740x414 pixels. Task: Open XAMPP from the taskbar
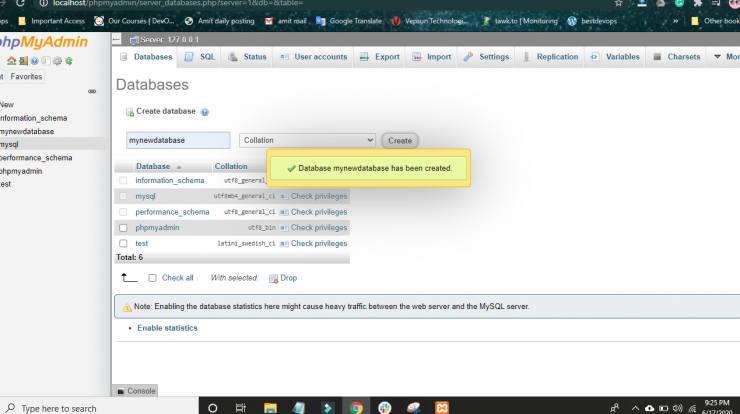click(442, 408)
